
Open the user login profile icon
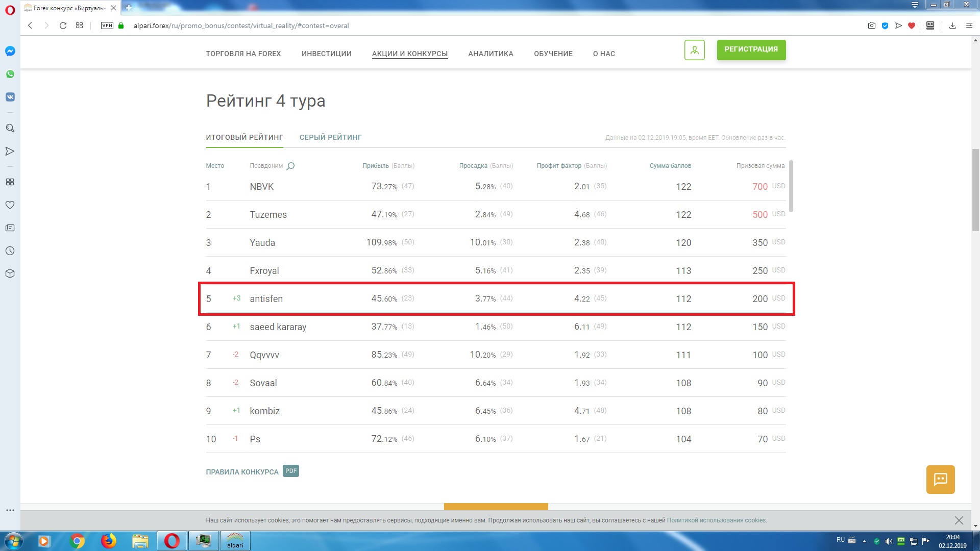tap(694, 50)
